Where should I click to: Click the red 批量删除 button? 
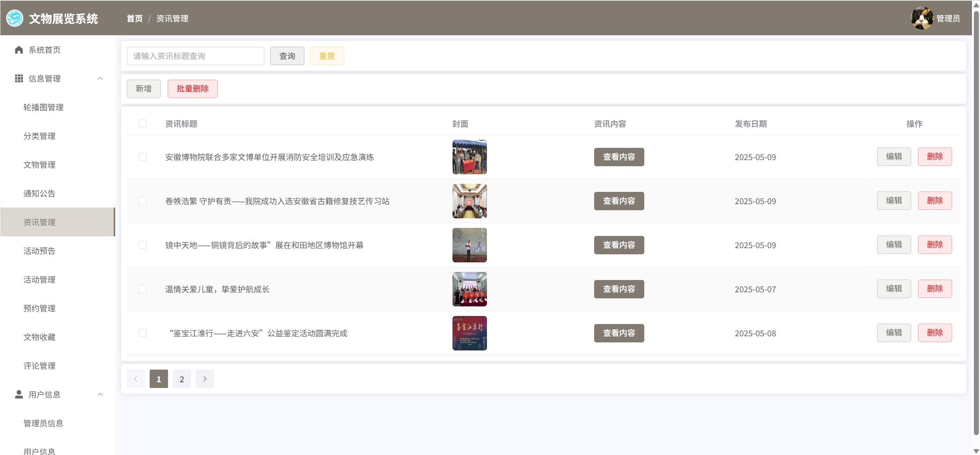(193, 89)
